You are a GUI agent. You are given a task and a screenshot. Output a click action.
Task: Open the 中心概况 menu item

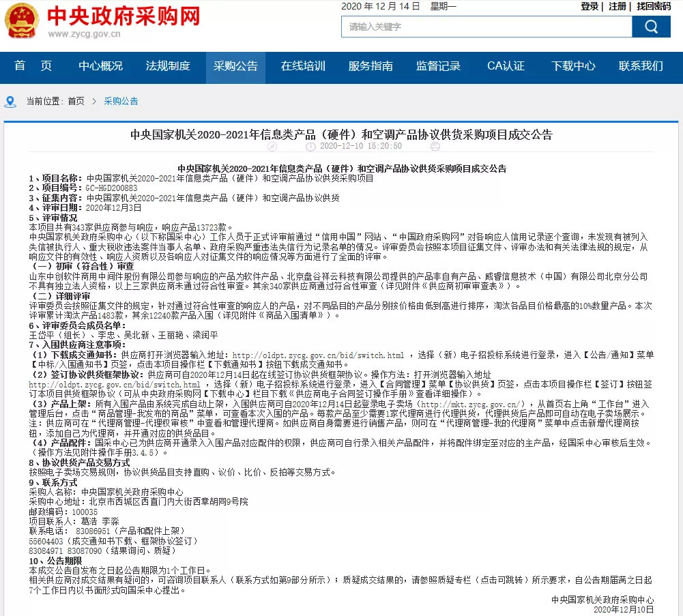tap(100, 66)
